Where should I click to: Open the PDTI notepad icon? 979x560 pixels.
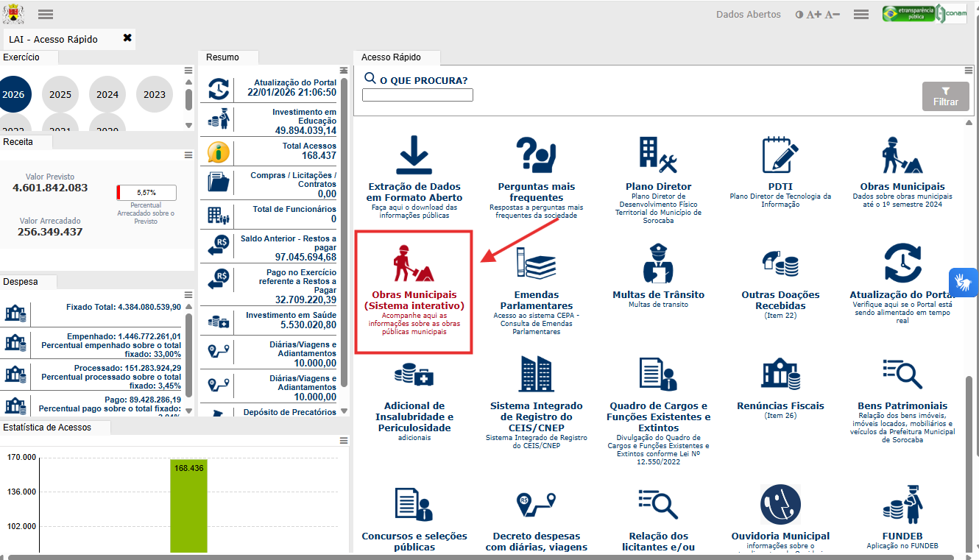(780, 155)
